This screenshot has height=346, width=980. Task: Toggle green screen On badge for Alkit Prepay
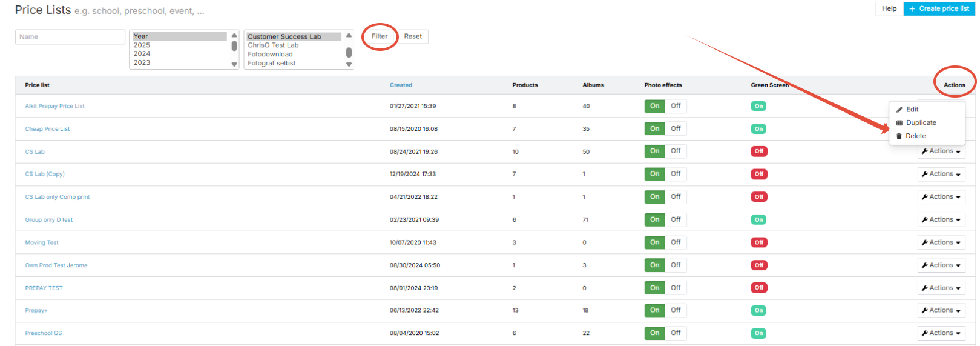click(758, 106)
